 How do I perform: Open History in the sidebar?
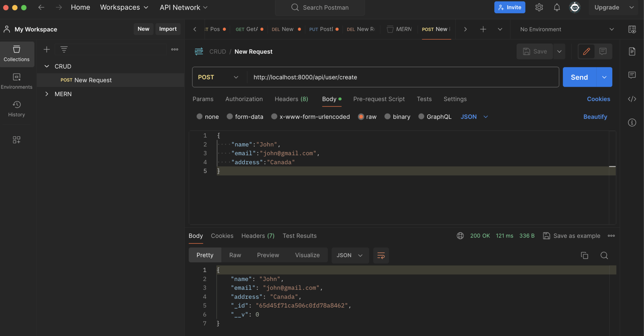click(17, 109)
